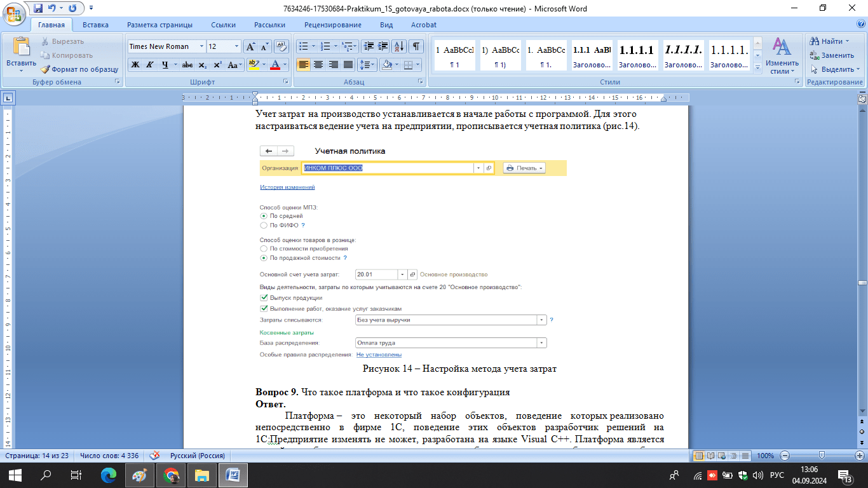Screen dimensions: 868x488
Task: Click the page count 'Страница: 14 из 23'
Action: [36, 456]
